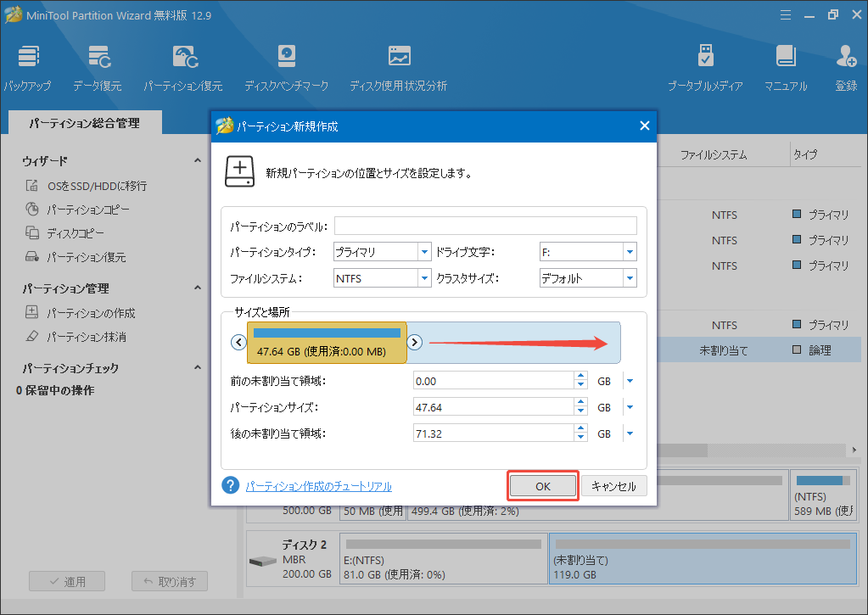
Task: Click the 登録 register icon
Action: 847,68
